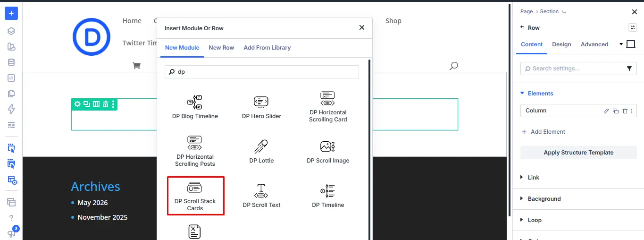
Task: Open Column element more options menu
Action: (x=632, y=111)
